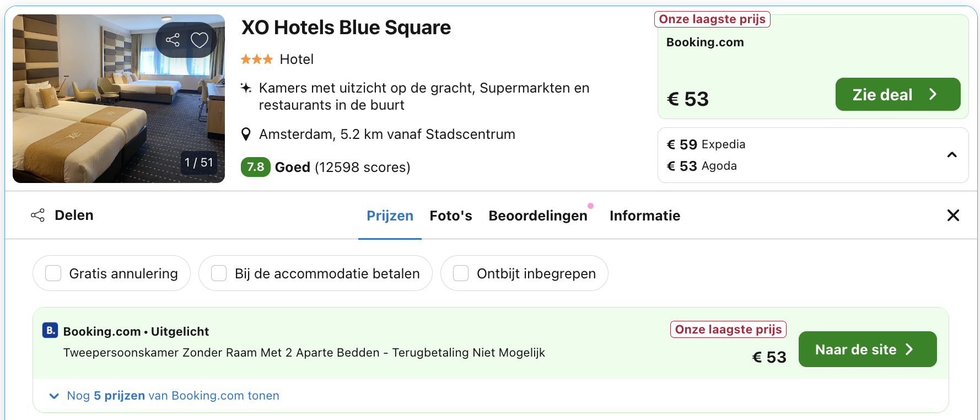Click the Booking.com logo in the offer row
Image resolution: width=980 pixels, height=420 pixels.
tap(50, 331)
